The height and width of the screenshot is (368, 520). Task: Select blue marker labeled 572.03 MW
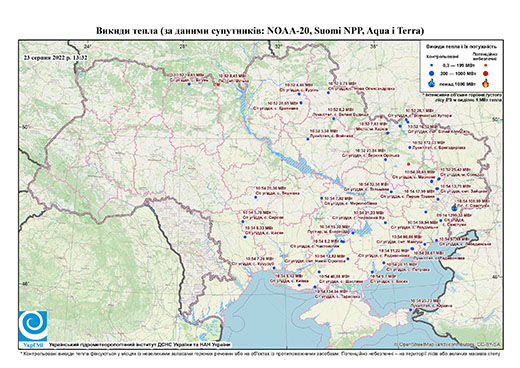click(410, 147)
